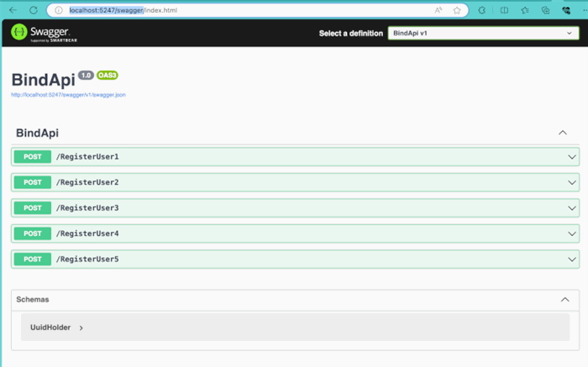Open the swagger.json link

click(68, 95)
